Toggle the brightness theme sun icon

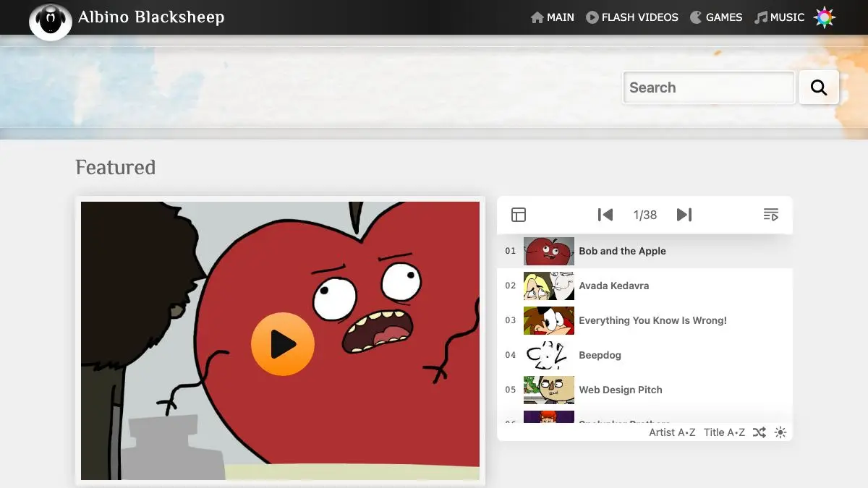coord(780,432)
